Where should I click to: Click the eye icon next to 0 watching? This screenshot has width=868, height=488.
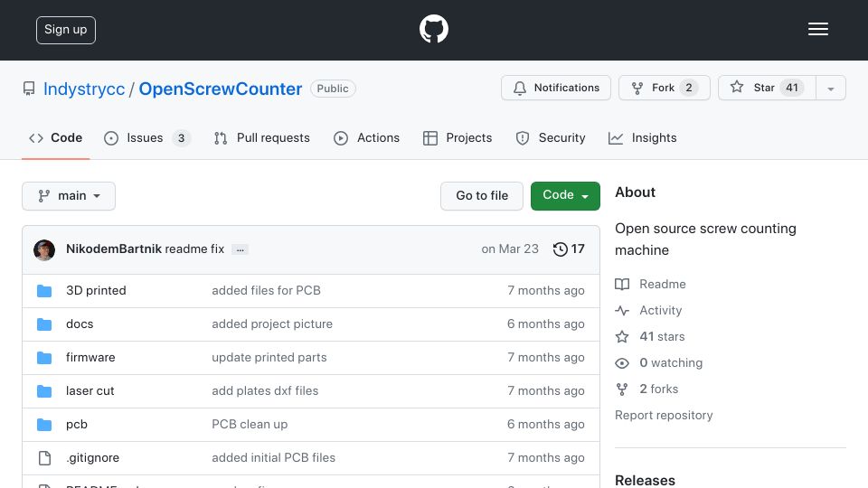(x=622, y=363)
